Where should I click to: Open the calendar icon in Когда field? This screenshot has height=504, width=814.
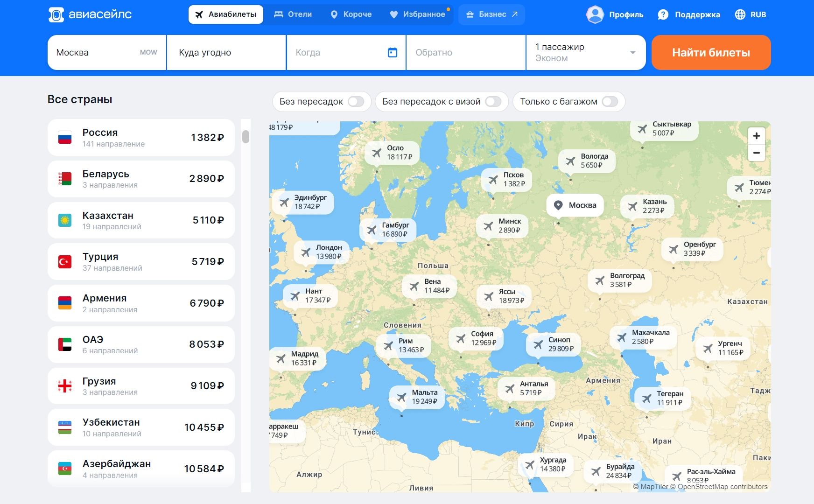tap(393, 53)
